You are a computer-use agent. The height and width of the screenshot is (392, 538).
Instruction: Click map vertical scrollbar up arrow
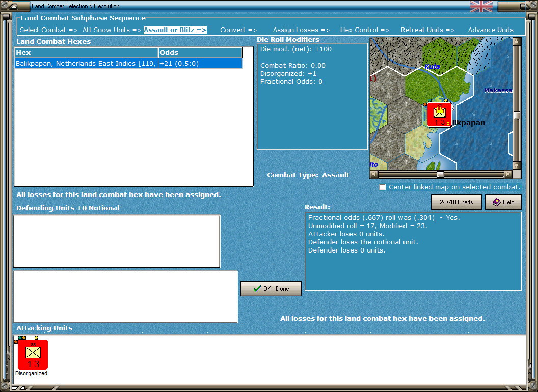click(x=517, y=41)
